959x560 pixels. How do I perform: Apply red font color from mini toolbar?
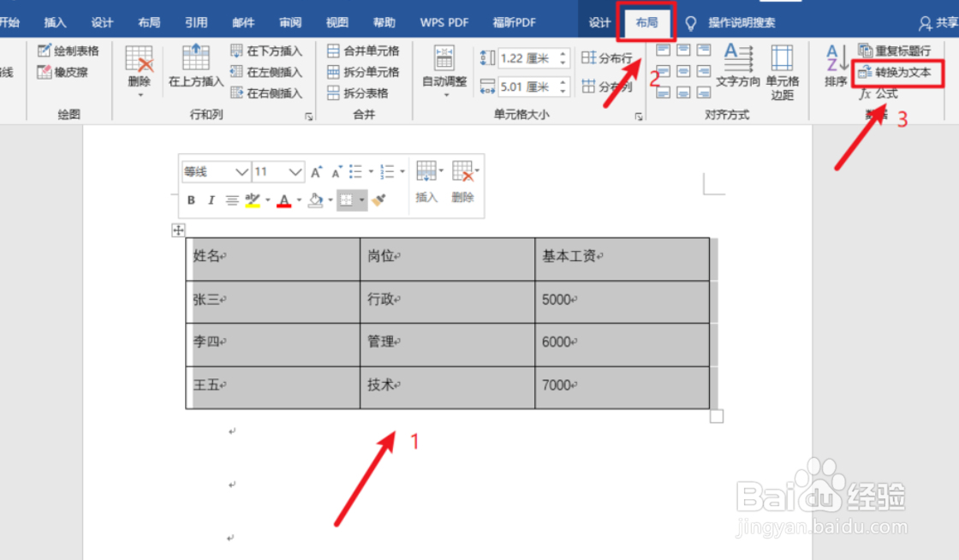coord(285,200)
